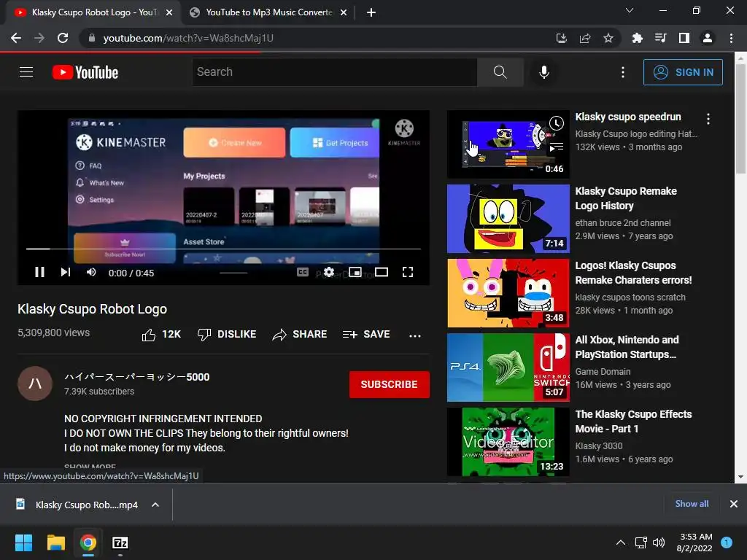Image resolution: width=747 pixels, height=560 pixels.
Task: Open tab search chevron
Action: [630, 10]
